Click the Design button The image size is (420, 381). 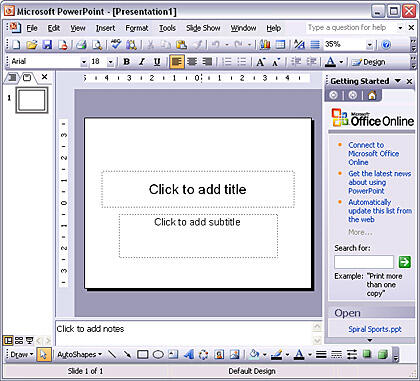click(368, 62)
